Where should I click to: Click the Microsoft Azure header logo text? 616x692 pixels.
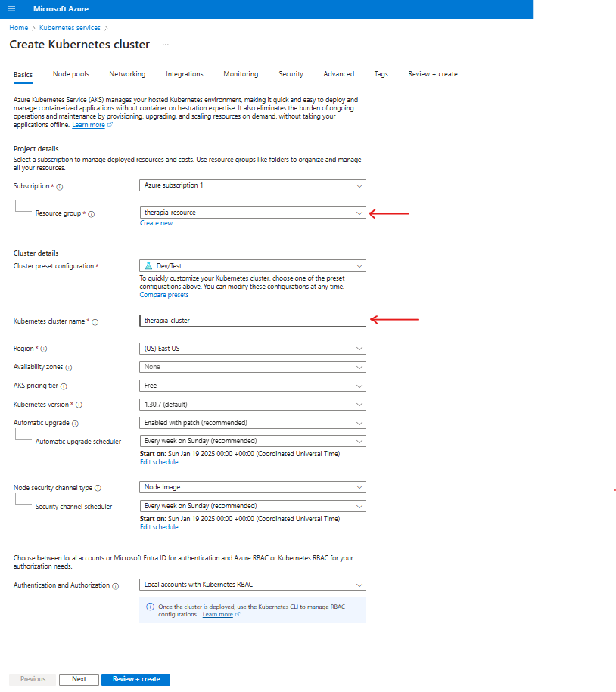[61, 9]
